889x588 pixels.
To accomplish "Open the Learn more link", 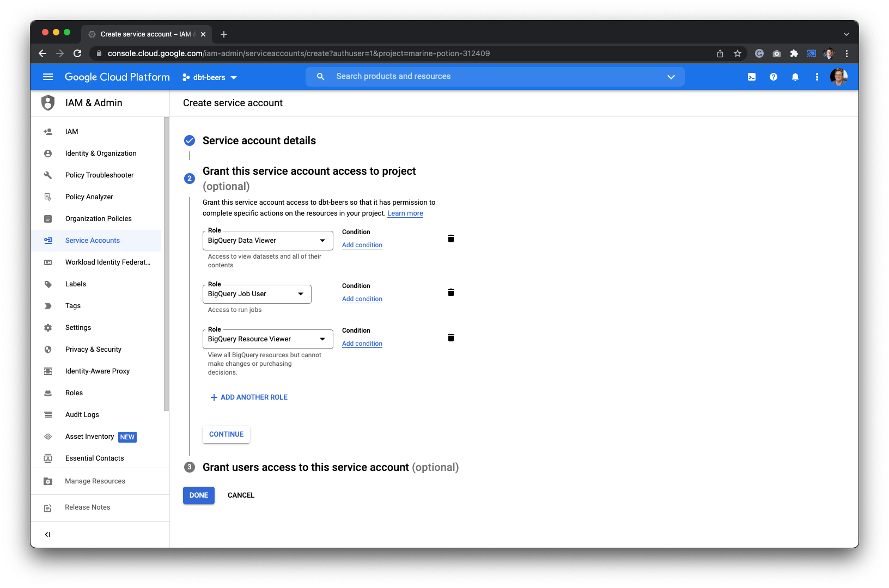I will click(x=405, y=213).
